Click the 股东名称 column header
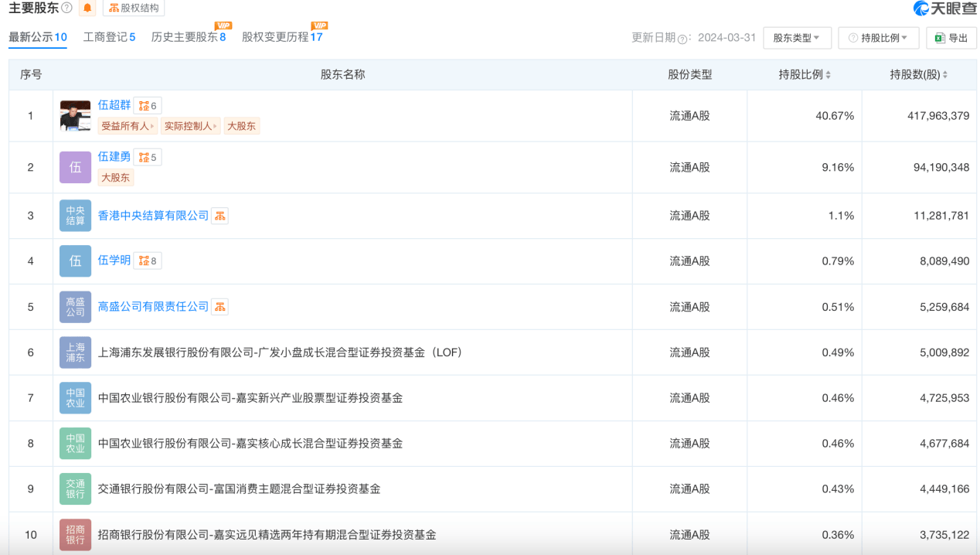 click(342, 75)
